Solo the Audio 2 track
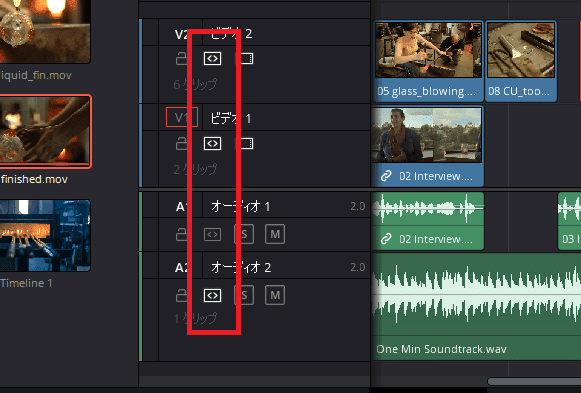The image size is (581, 393). (244, 295)
